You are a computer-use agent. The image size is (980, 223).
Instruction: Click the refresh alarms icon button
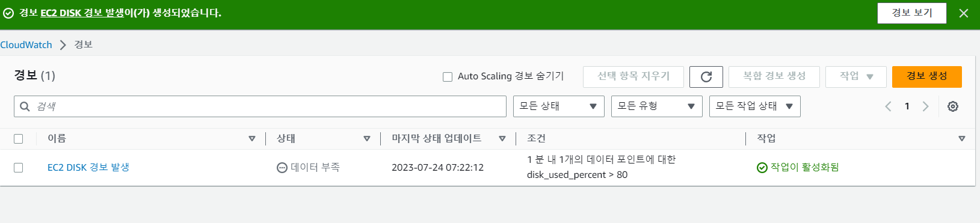point(706,76)
